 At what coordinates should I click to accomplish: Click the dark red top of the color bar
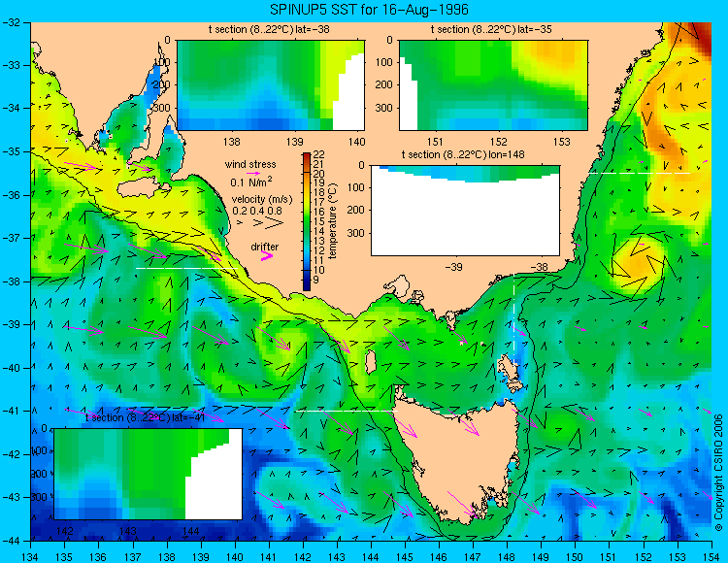coord(307,156)
